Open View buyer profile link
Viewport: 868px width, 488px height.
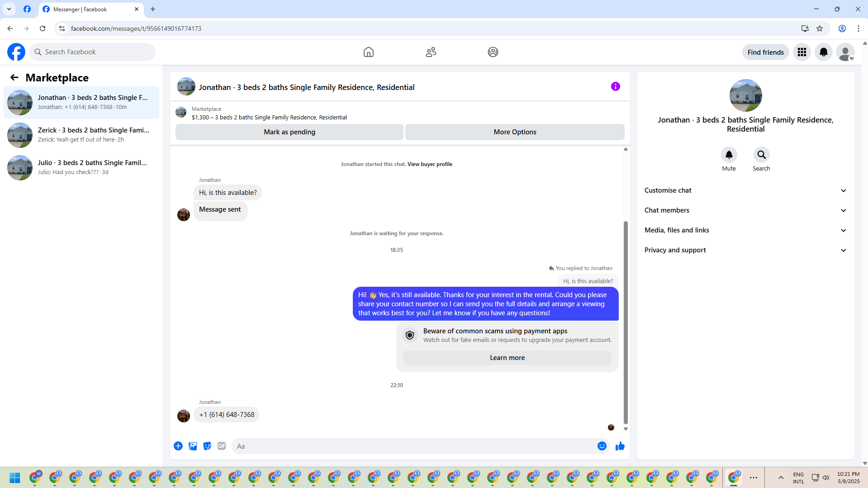(430, 164)
